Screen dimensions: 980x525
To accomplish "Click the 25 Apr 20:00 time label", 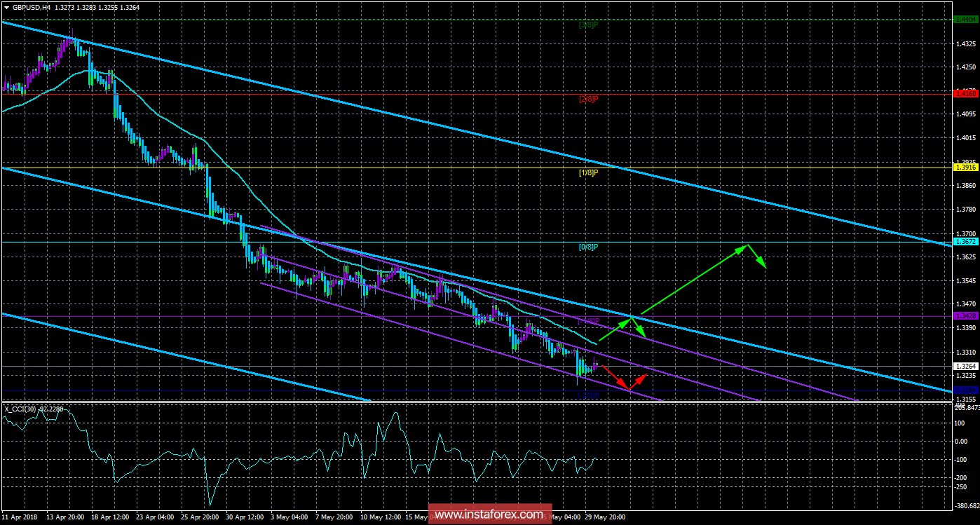I will (x=200, y=517).
